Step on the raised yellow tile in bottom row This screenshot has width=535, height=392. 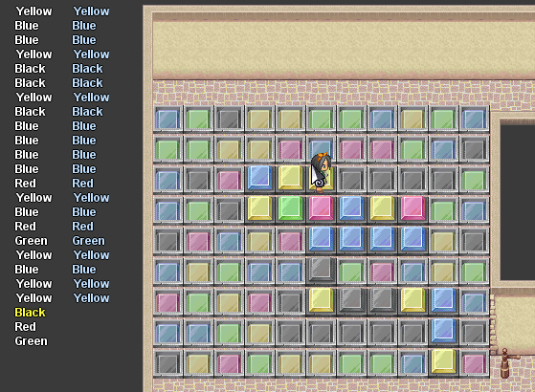tap(443, 361)
